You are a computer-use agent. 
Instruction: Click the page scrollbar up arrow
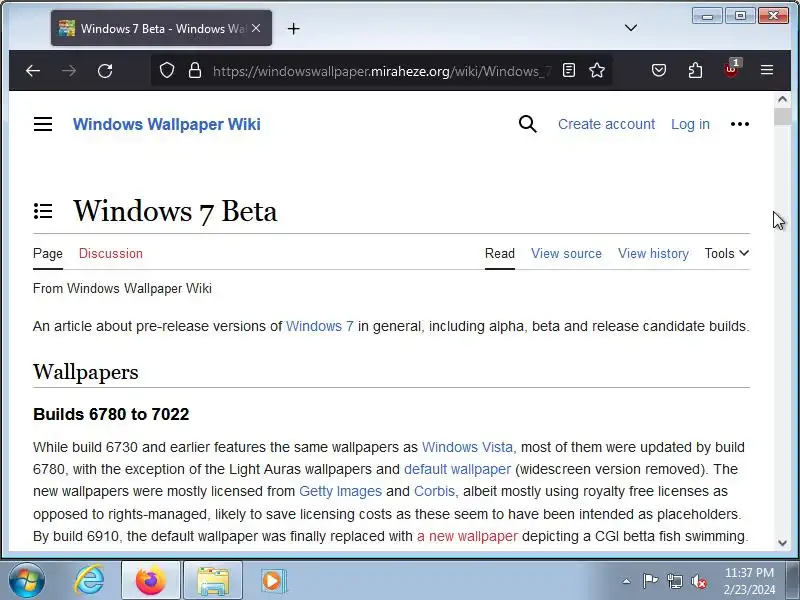coord(782,99)
